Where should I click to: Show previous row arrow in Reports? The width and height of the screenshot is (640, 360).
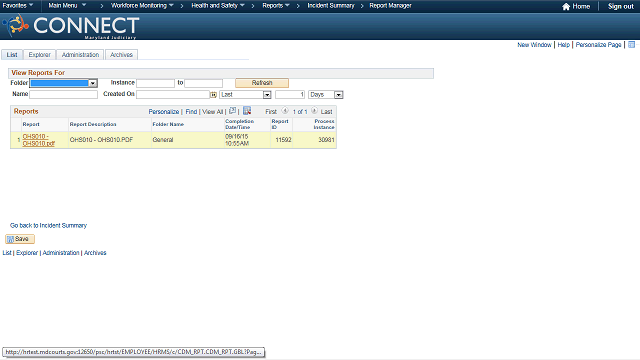coord(285,111)
